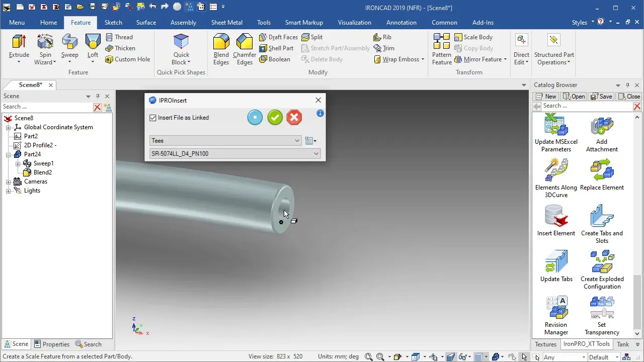Uncheck Insert File as Linked
This screenshot has width=644, height=362.
coord(153,118)
